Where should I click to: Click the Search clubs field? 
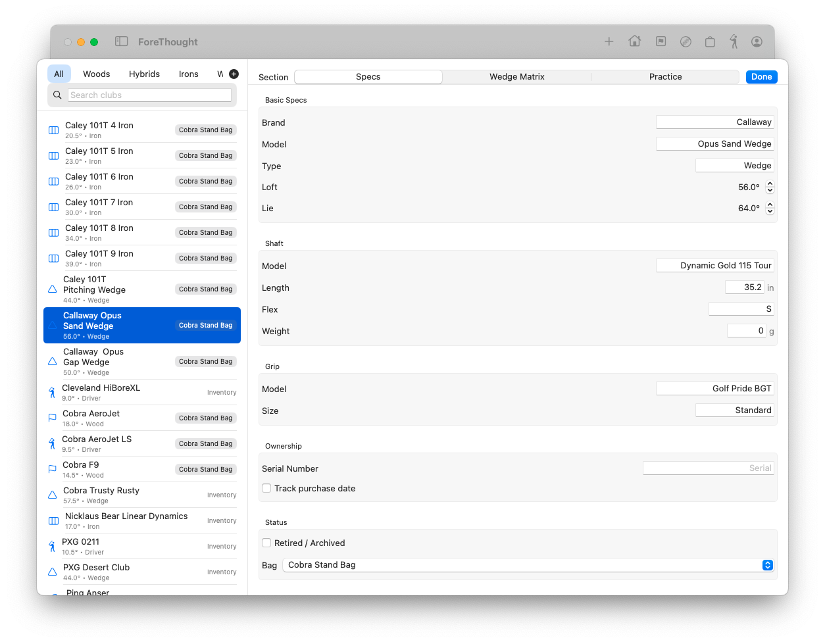click(150, 95)
